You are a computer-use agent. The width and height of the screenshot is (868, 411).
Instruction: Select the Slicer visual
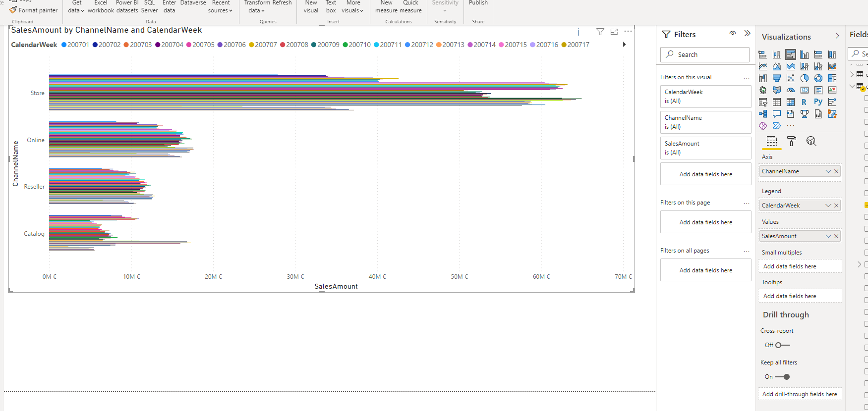coord(763,102)
